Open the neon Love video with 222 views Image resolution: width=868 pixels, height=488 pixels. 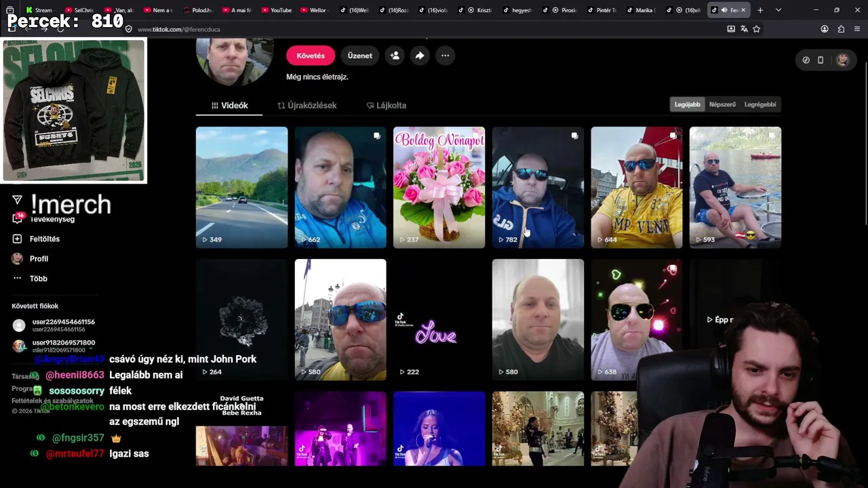point(439,319)
